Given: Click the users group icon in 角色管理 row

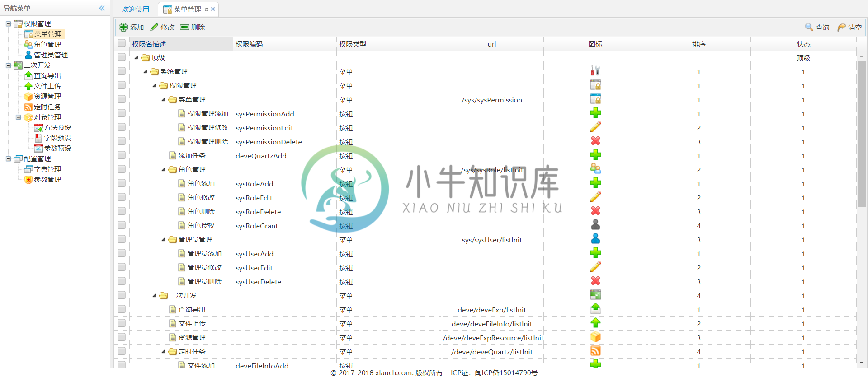Looking at the screenshot, I should click(595, 169).
